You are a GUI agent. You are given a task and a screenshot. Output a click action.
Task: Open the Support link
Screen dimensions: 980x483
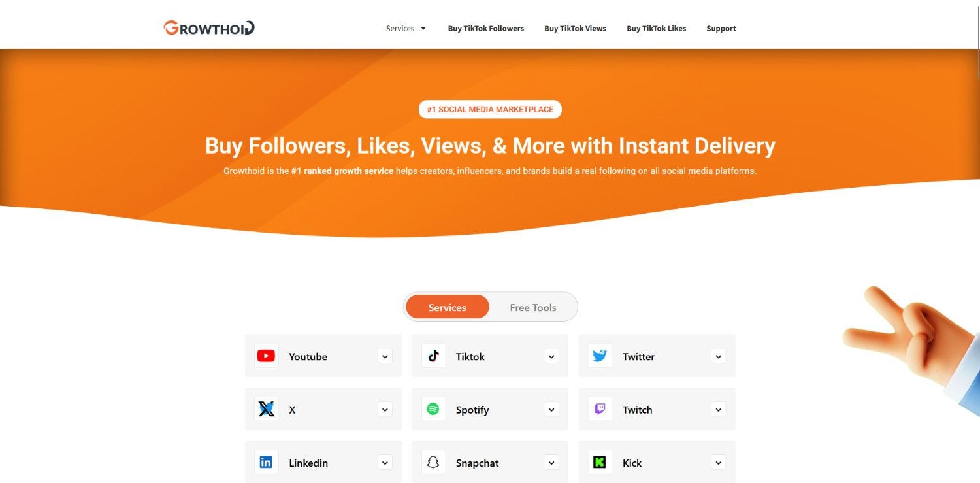tap(721, 29)
